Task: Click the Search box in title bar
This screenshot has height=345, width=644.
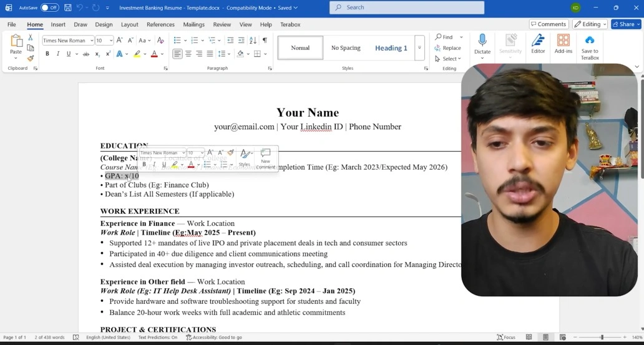Action: pos(407,7)
